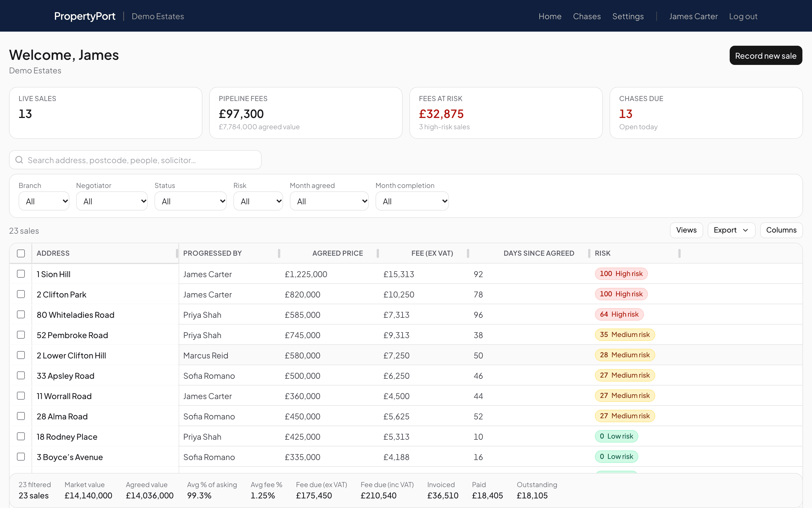Tick the select-all checkbox in table header
This screenshot has height=508, width=812.
(21, 253)
